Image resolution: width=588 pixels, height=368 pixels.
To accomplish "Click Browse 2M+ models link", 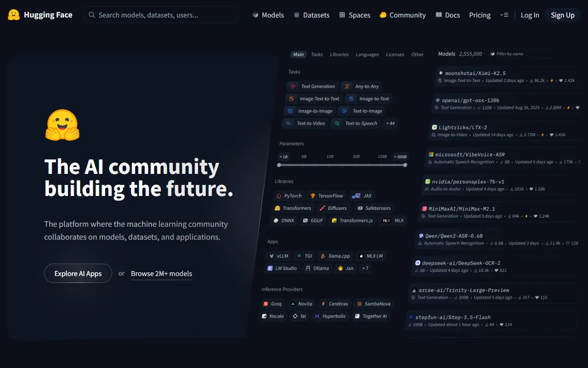I will (x=161, y=273).
